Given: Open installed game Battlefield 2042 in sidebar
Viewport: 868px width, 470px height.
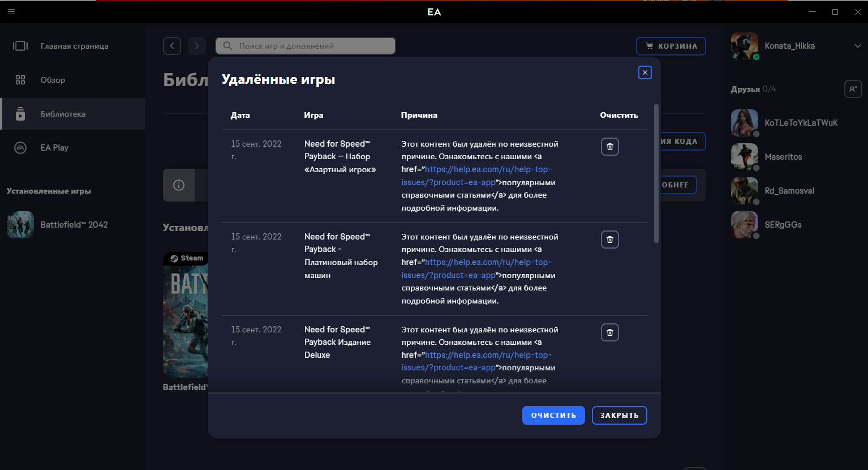Looking at the screenshot, I should pyautogui.click(x=72, y=225).
